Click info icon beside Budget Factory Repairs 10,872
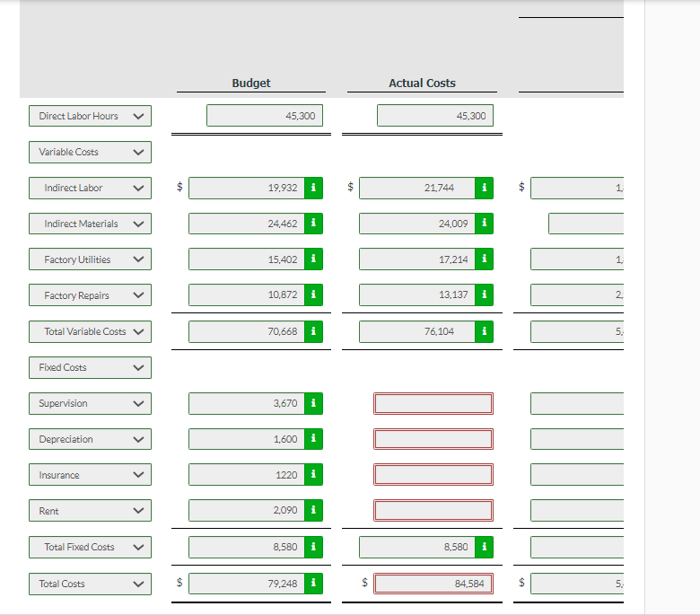The height and width of the screenshot is (615, 700). pyautogui.click(x=313, y=294)
